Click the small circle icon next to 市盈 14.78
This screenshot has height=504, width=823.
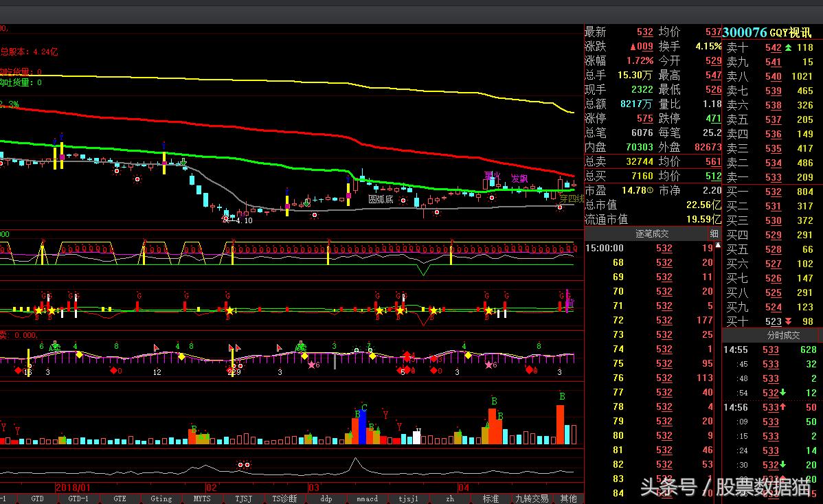pyautogui.click(x=650, y=191)
